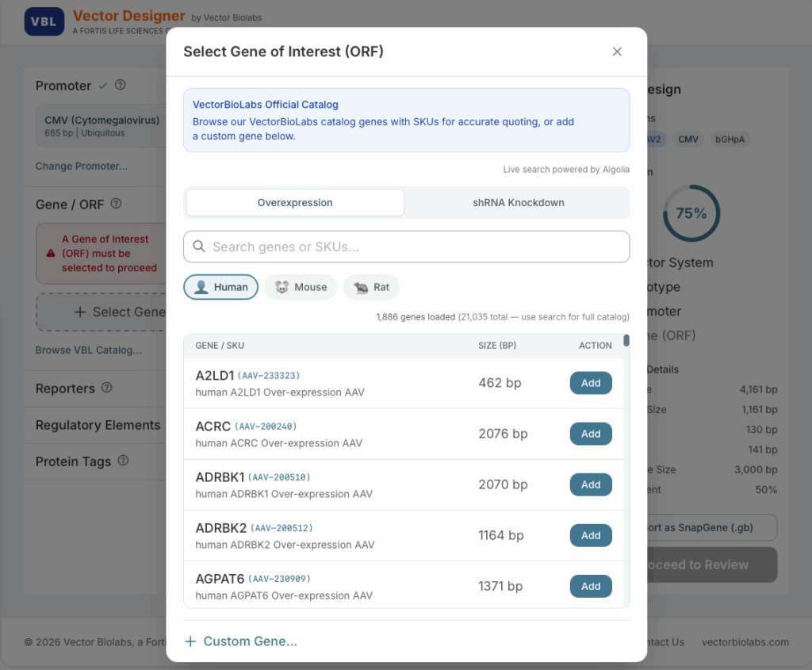
Task: Click the 462 bp size value
Action: tap(500, 383)
